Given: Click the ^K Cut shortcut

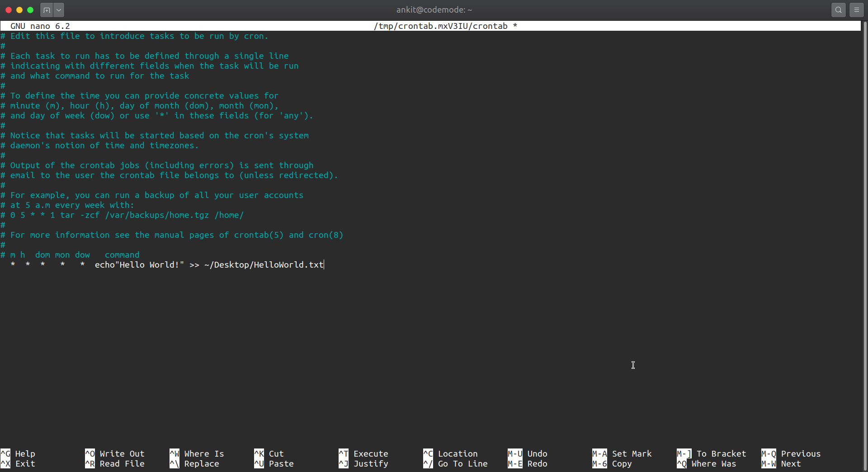Looking at the screenshot, I should point(269,453).
